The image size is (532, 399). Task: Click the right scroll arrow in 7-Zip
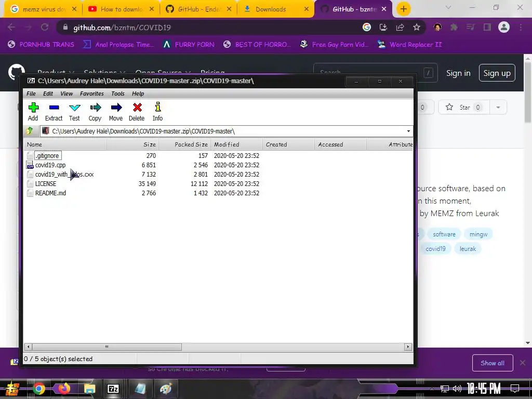pyautogui.click(x=408, y=347)
